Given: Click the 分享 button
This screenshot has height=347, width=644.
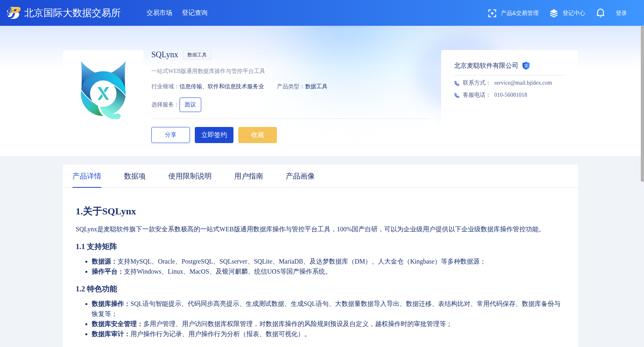Looking at the screenshot, I should click(171, 135).
